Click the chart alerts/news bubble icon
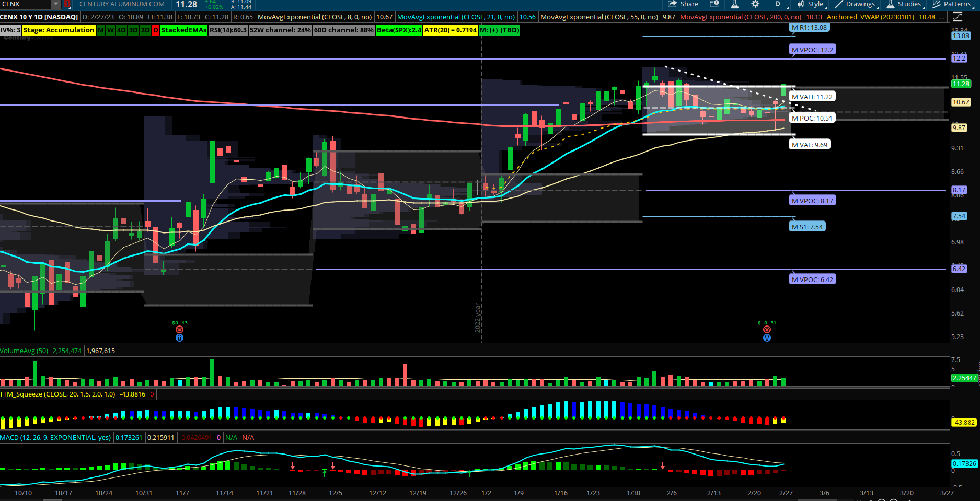 point(714,4)
